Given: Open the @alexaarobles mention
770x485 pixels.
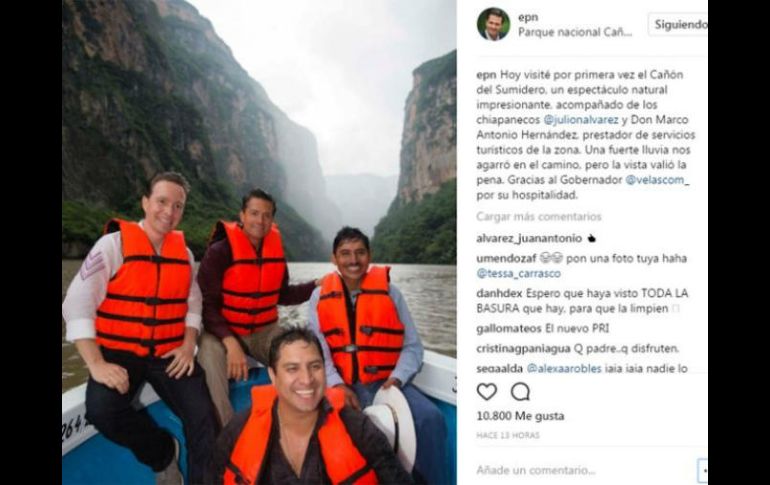Looking at the screenshot, I should pos(564,369).
